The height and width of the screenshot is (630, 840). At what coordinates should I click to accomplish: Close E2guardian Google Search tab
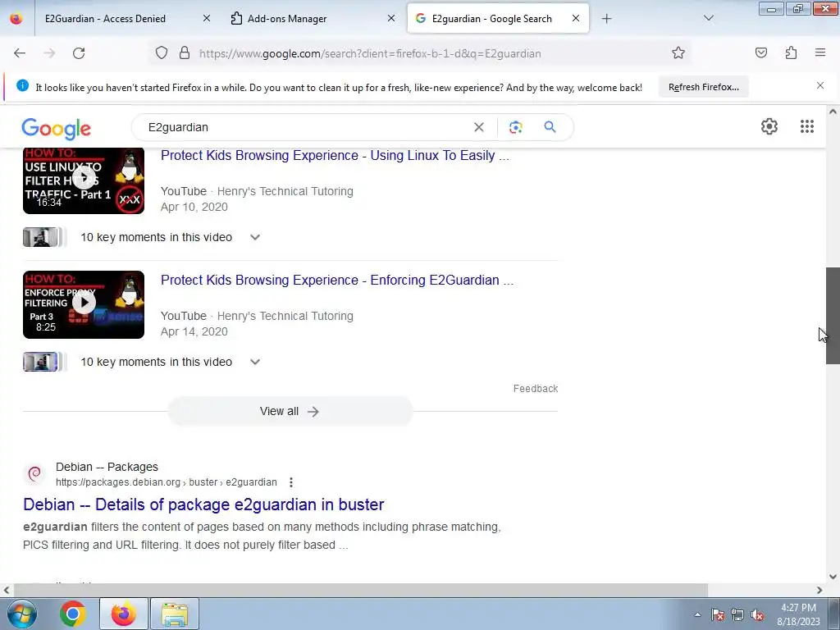576,19
